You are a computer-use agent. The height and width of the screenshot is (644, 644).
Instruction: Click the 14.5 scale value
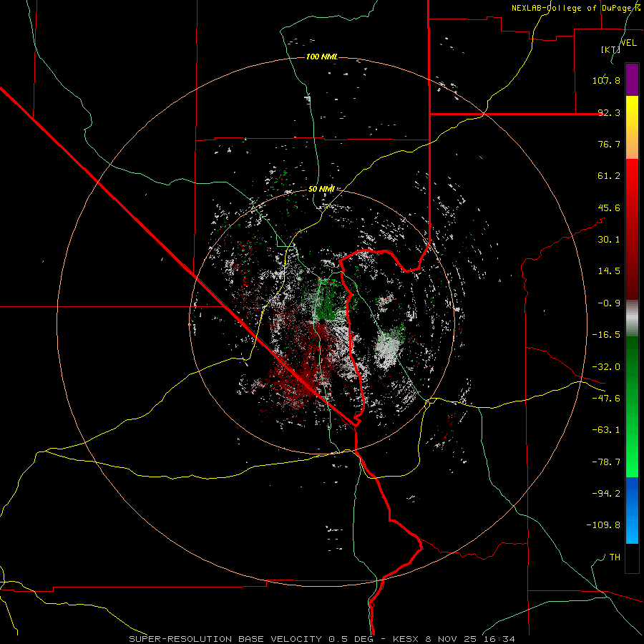pos(609,271)
